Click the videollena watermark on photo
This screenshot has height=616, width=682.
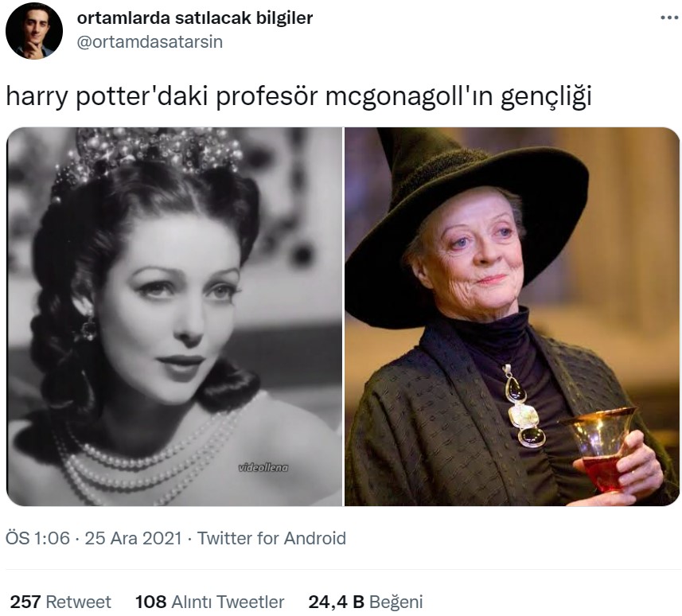(x=263, y=468)
